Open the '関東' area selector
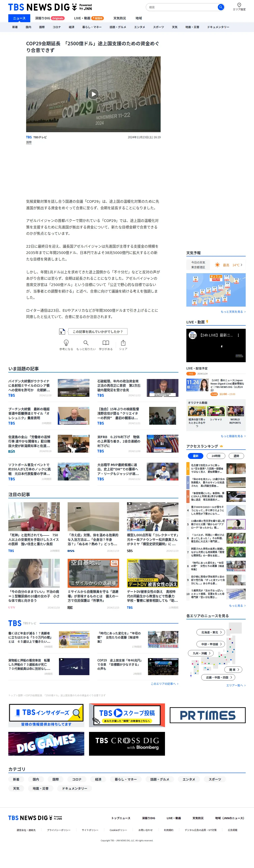The height and width of the screenshot is (868, 254). [233, 670]
